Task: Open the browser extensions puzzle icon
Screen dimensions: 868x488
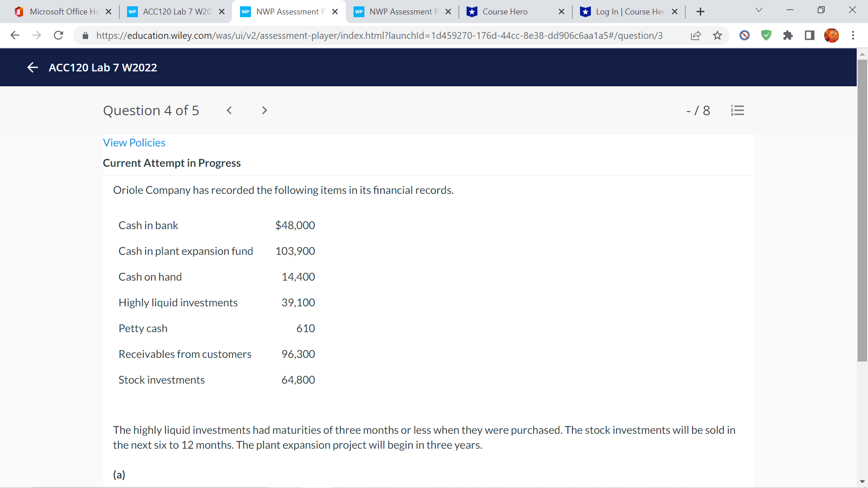Action: click(x=788, y=35)
